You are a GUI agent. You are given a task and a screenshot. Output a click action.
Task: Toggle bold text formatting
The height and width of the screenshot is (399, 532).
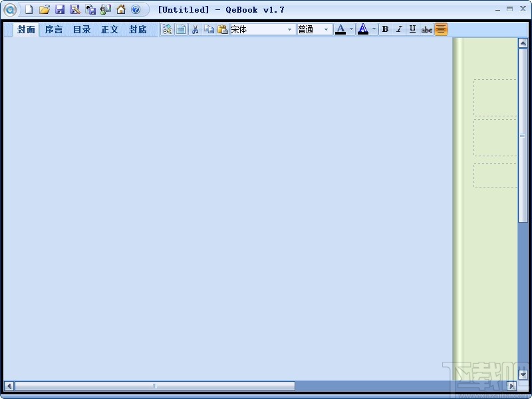tap(385, 29)
